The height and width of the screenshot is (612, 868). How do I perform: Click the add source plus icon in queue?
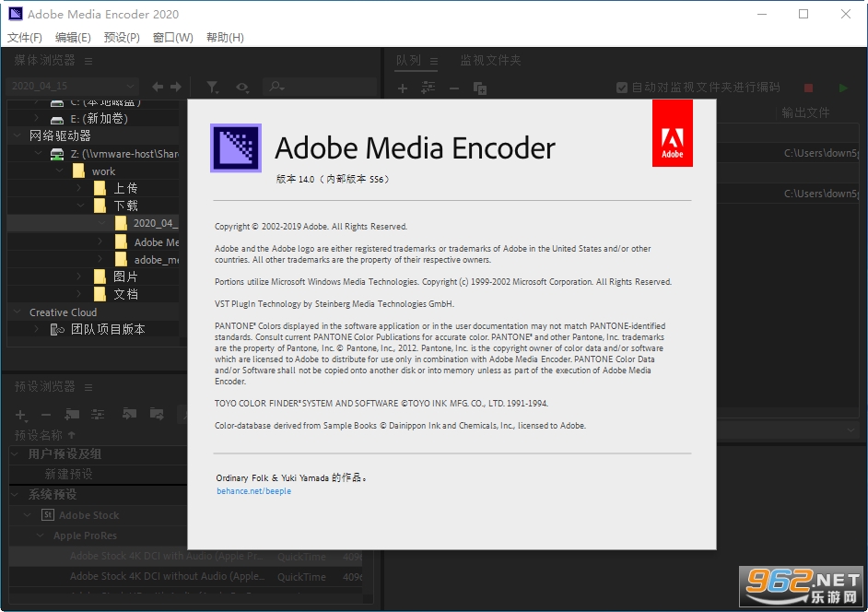point(403,88)
